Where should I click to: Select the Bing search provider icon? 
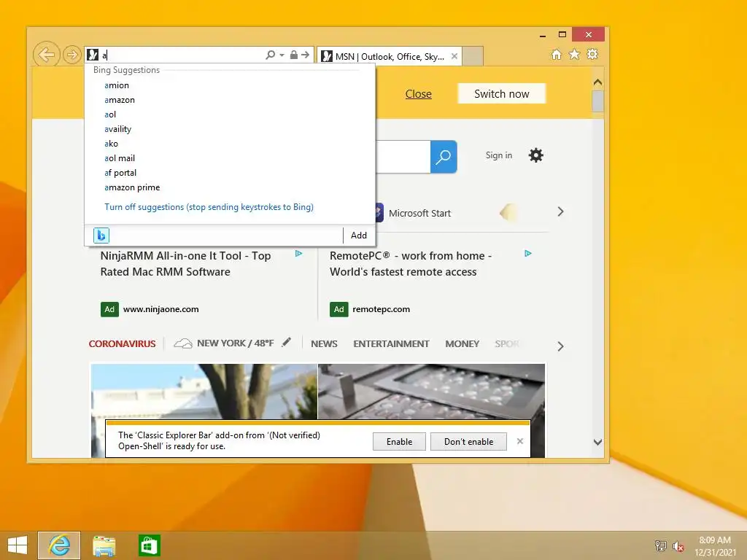pos(101,236)
